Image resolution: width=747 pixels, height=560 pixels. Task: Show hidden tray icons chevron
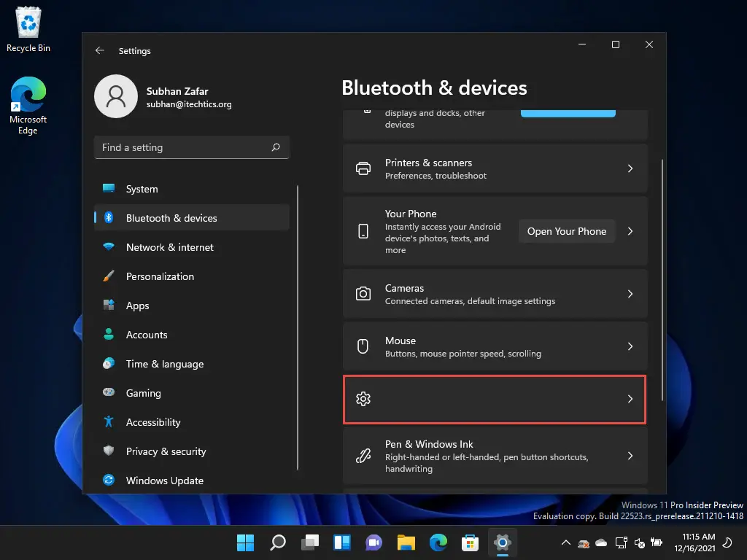pyautogui.click(x=566, y=542)
